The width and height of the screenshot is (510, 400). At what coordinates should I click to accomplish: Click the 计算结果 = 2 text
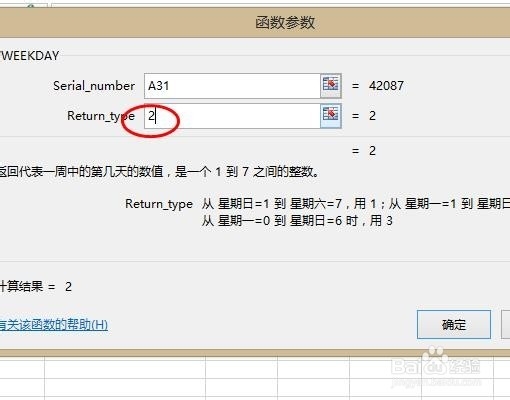coord(36,287)
